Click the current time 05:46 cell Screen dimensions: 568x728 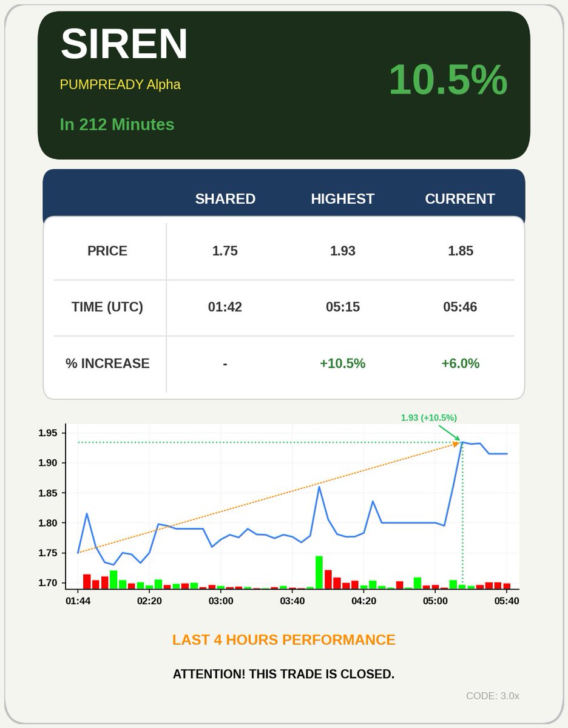tap(461, 307)
